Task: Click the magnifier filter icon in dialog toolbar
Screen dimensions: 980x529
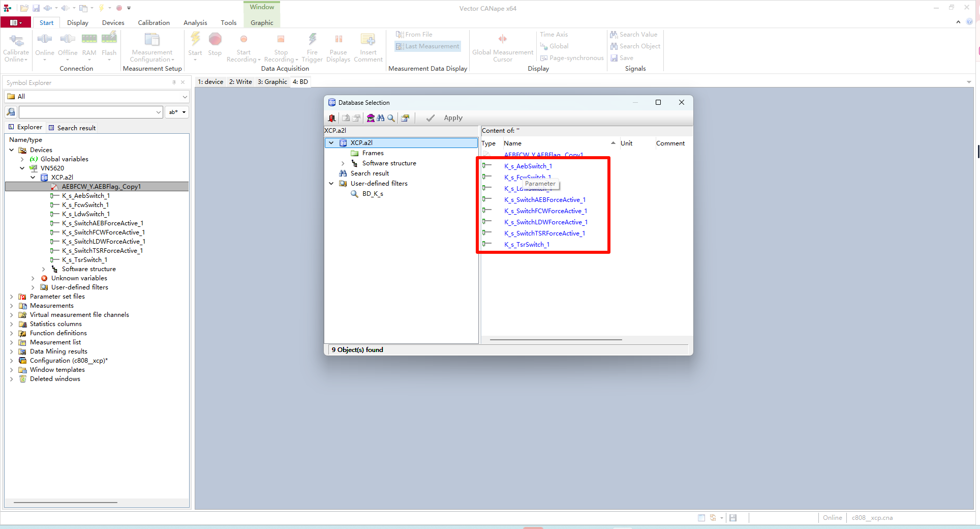Action: (391, 118)
